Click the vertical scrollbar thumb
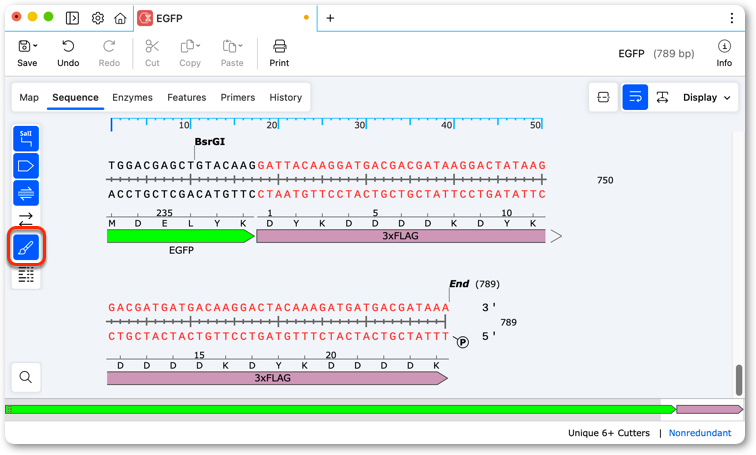The height and width of the screenshot is (455, 756). coord(738,380)
